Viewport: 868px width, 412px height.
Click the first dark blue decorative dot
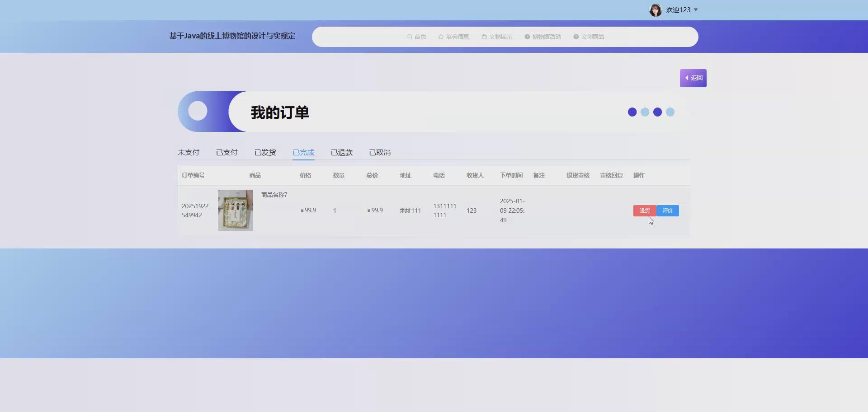coord(632,112)
